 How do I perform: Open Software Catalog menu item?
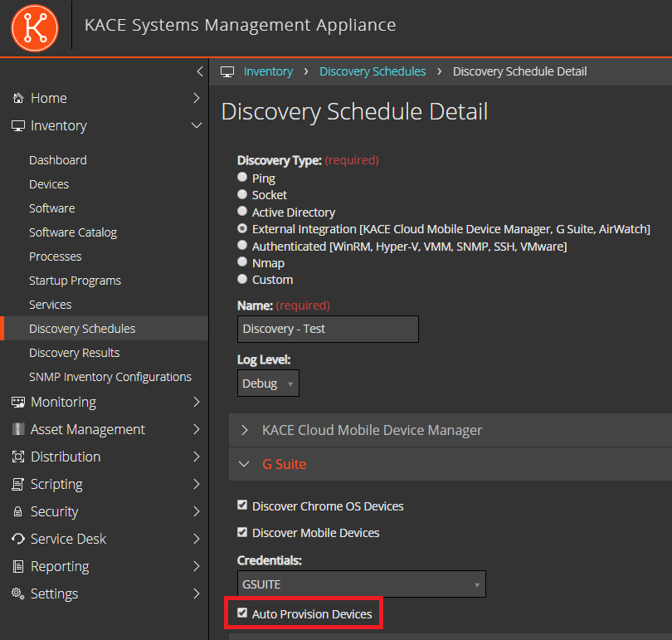click(73, 232)
